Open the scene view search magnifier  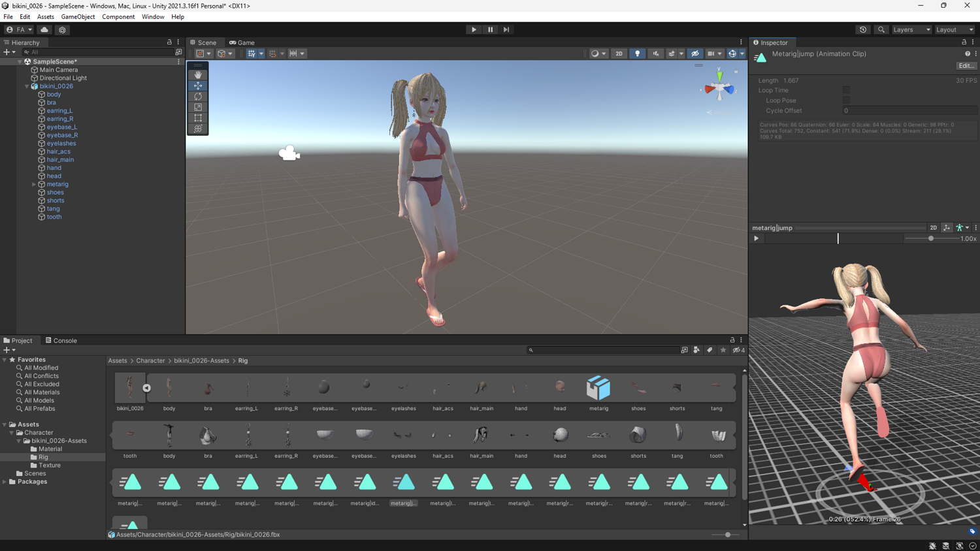coord(880,29)
